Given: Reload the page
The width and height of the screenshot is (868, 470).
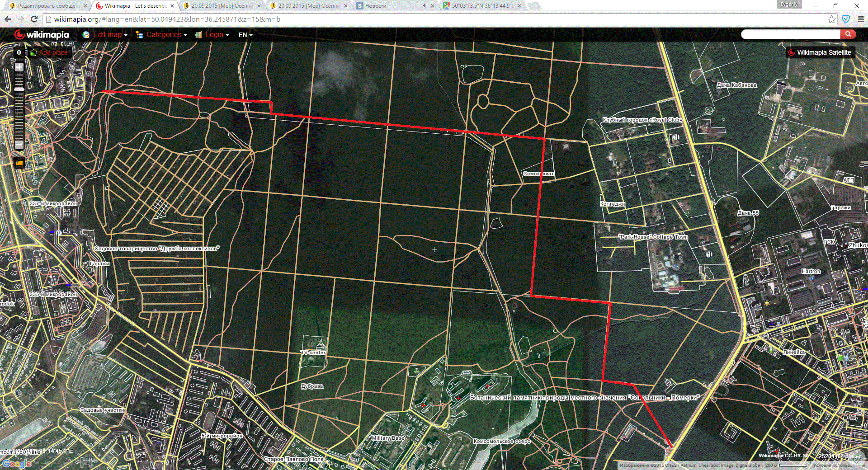Looking at the screenshot, I should 34,19.
